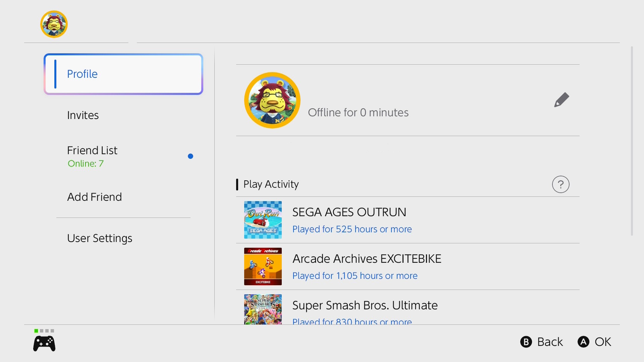Select the Profile menu item
Image resolution: width=644 pixels, height=362 pixels.
click(x=123, y=74)
